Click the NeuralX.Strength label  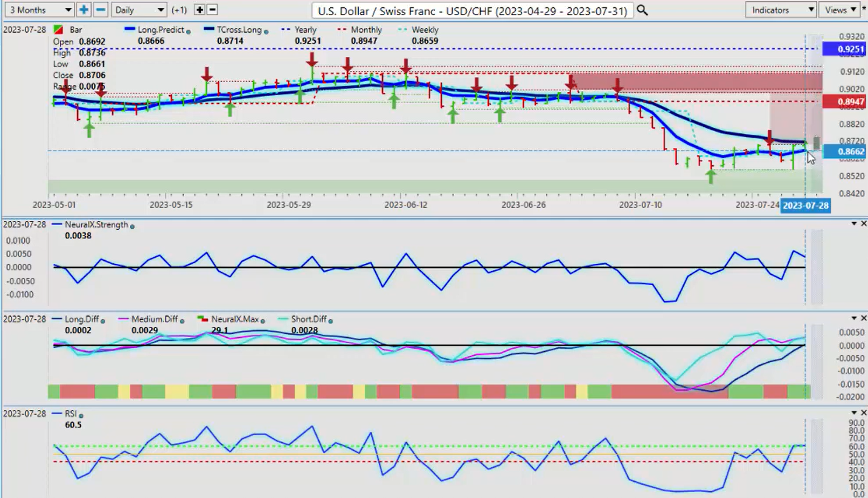click(x=96, y=224)
